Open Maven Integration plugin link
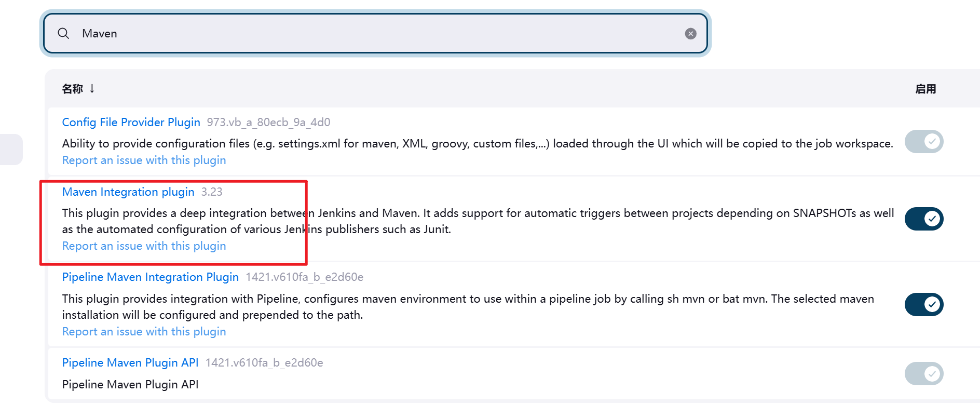980x419 pixels. (x=128, y=192)
